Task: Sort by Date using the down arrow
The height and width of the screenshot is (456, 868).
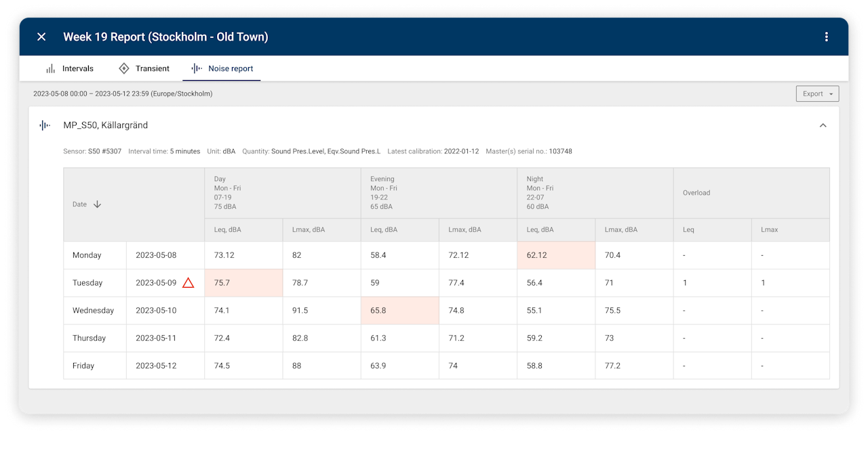Action: [x=97, y=204]
